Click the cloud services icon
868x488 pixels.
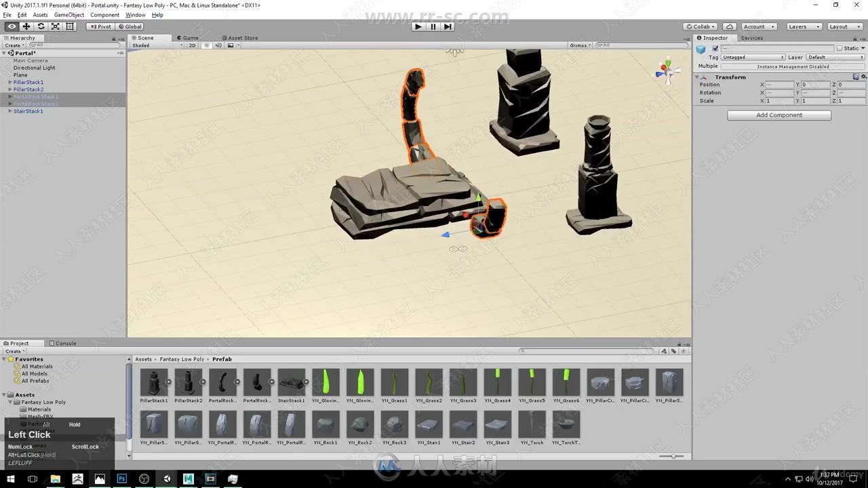(730, 26)
